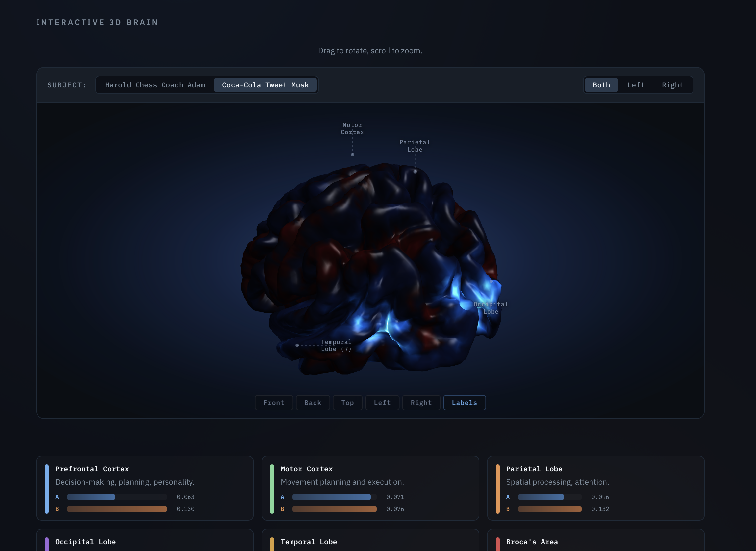Click the 'Movement planning and execution.' description

(342, 482)
